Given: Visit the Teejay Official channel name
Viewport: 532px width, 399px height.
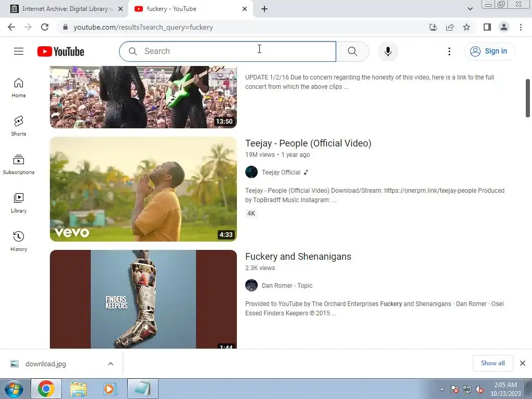Looking at the screenshot, I should point(281,172).
